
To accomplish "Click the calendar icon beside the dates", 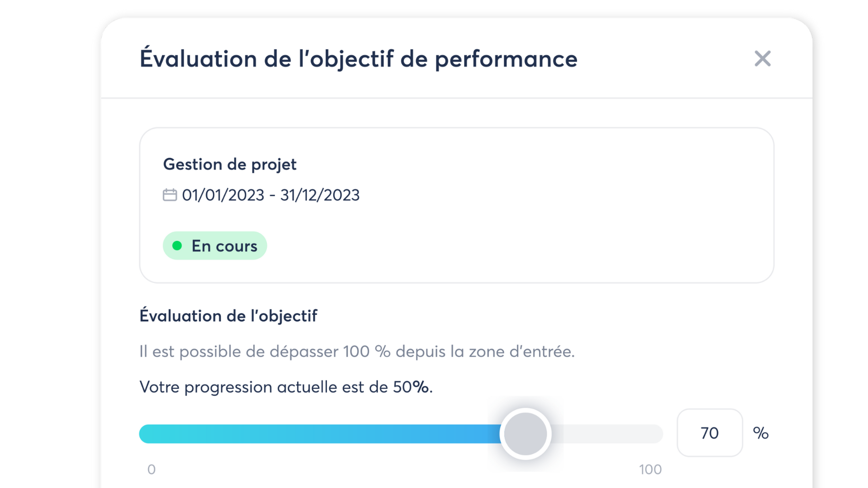I will tap(169, 195).
